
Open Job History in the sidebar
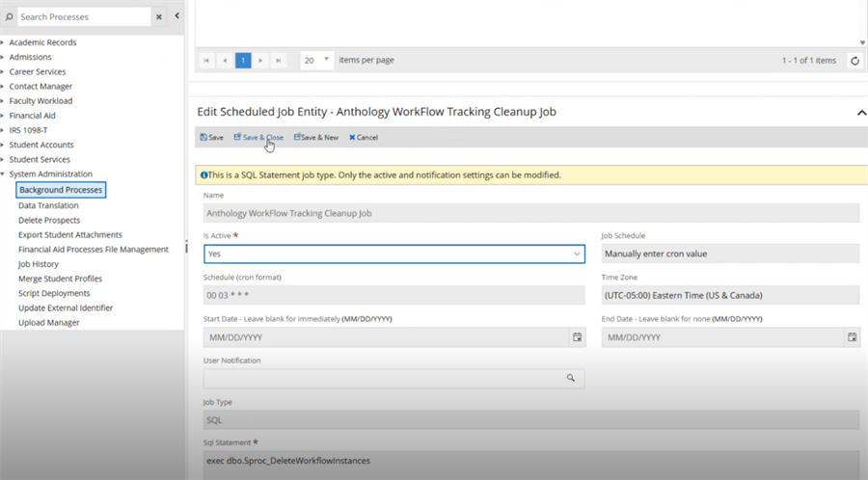click(x=39, y=264)
